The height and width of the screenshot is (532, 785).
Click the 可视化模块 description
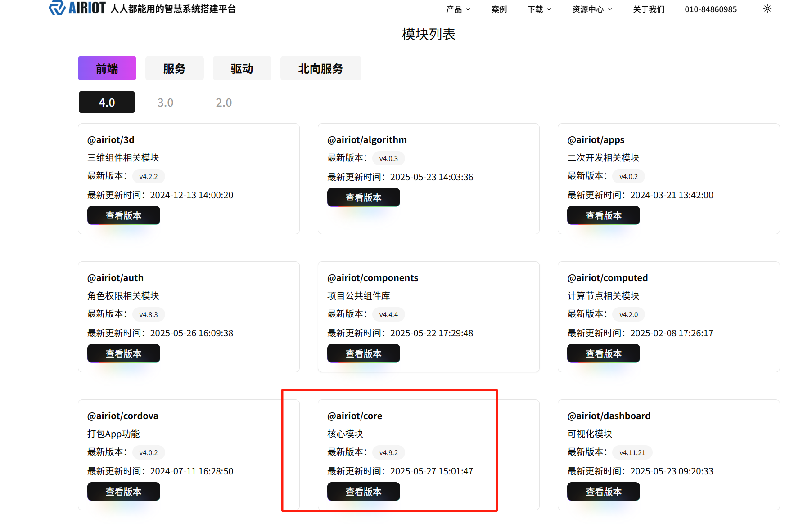[590, 434]
